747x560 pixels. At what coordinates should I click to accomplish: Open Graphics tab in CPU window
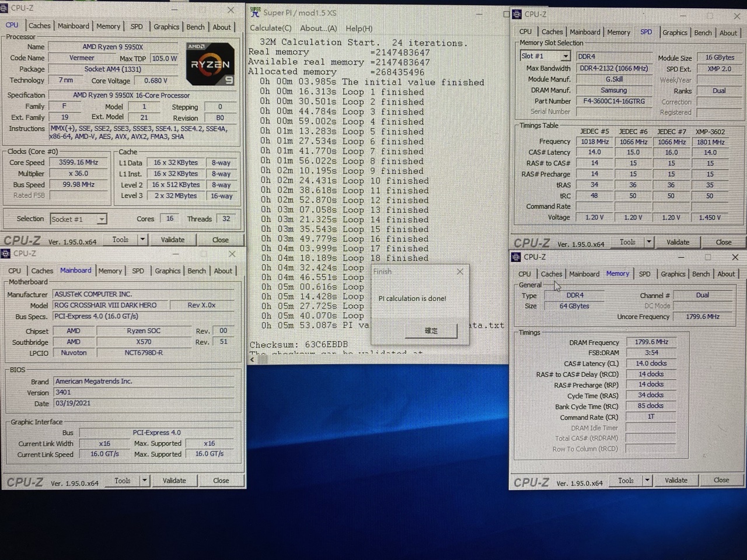(x=166, y=27)
